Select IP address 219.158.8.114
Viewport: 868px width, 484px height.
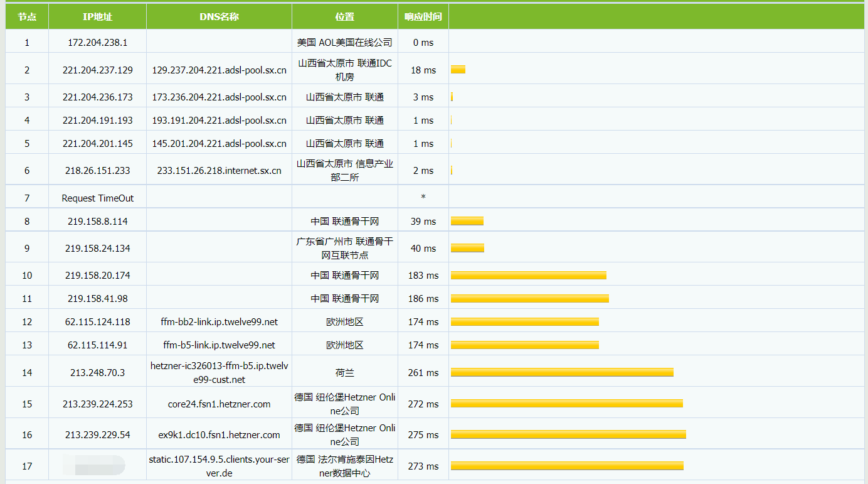98,222
